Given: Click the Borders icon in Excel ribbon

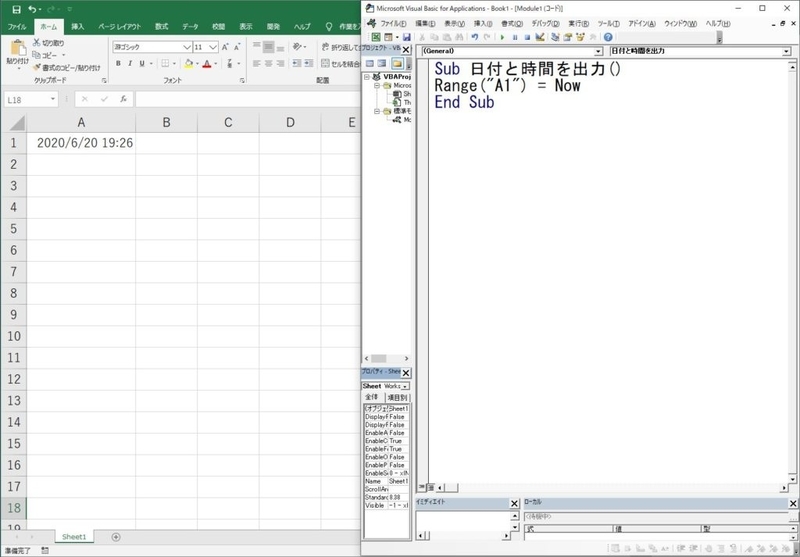Looking at the screenshot, I should click(x=165, y=63).
